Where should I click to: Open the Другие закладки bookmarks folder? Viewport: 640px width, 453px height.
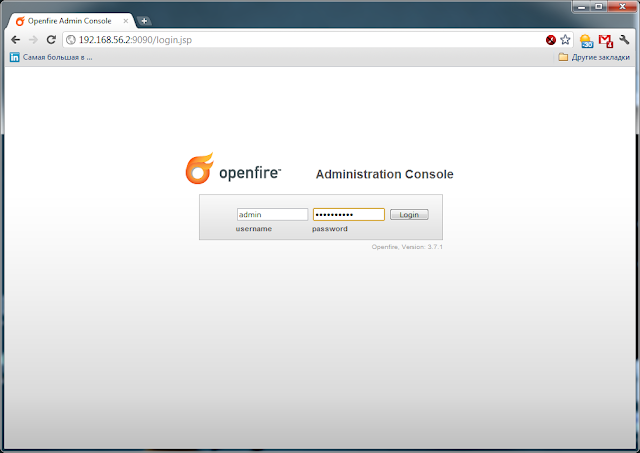[x=594, y=57]
